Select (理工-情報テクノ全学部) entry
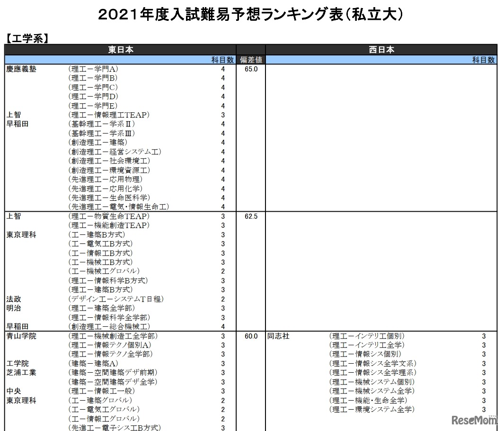 (111, 354)
